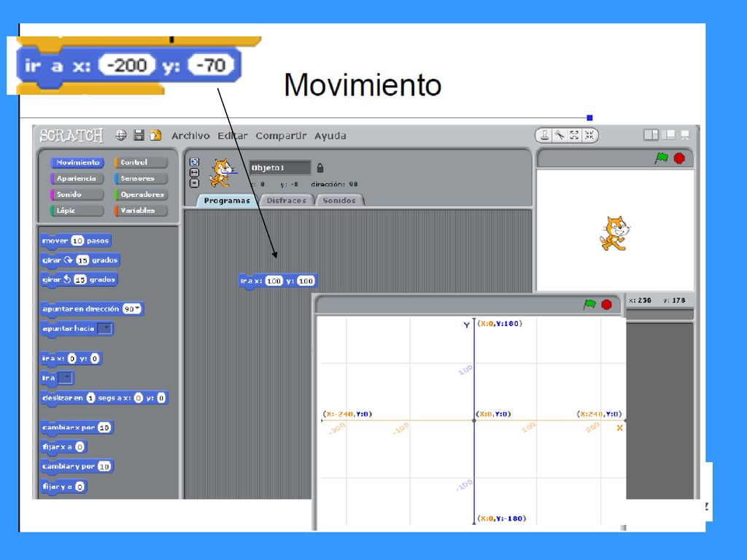Open the Compartir menu
Image resolution: width=747 pixels, height=560 pixels.
tap(281, 136)
